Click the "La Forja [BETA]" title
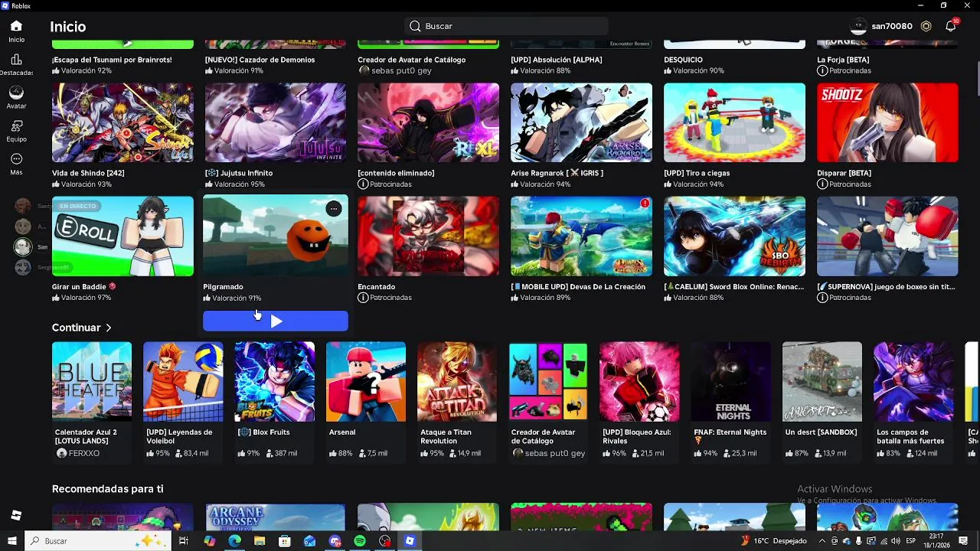980x551 pixels. 843,60
